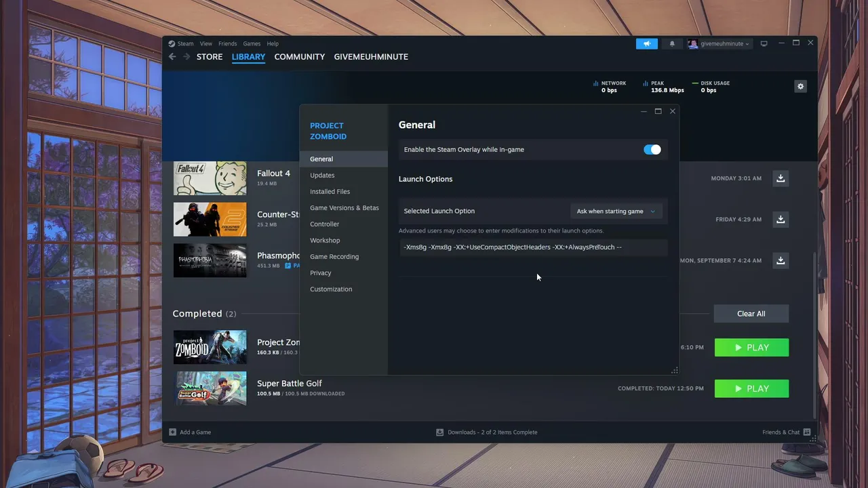The height and width of the screenshot is (488, 868).
Task: Go back with the left arrow
Action: coord(172,57)
